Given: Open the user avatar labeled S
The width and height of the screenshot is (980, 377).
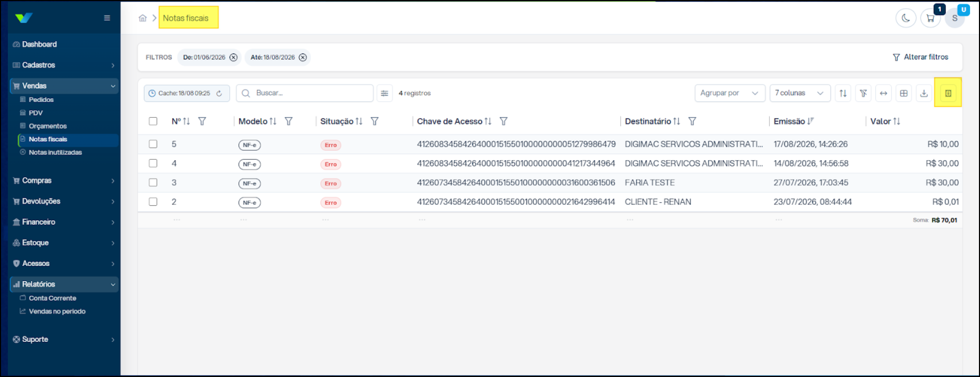Looking at the screenshot, I should [x=955, y=18].
